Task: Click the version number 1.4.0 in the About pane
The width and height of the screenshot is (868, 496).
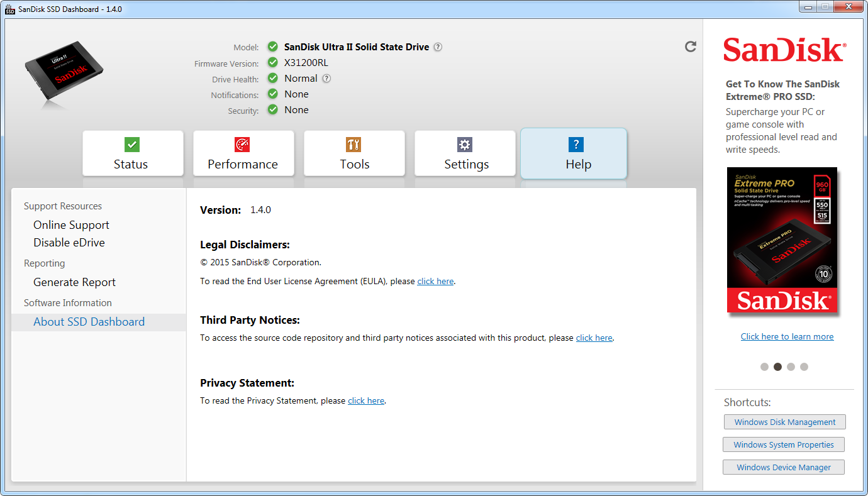Action: (260, 210)
